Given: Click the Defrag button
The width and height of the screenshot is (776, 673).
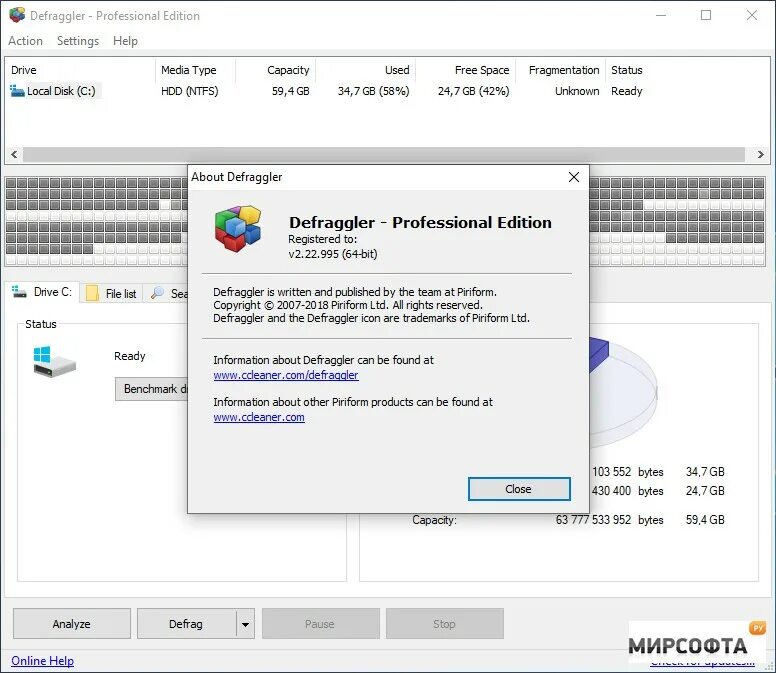Looking at the screenshot, I should [x=186, y=624].
